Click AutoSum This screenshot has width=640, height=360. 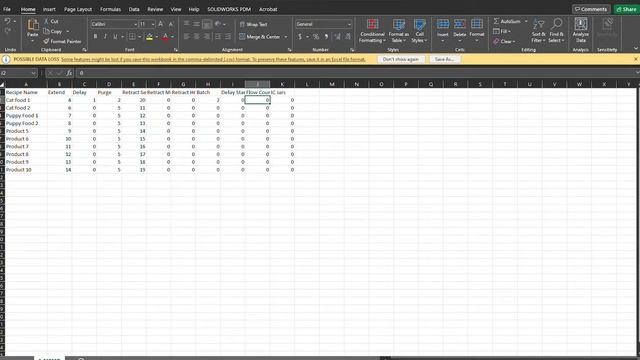507,21
